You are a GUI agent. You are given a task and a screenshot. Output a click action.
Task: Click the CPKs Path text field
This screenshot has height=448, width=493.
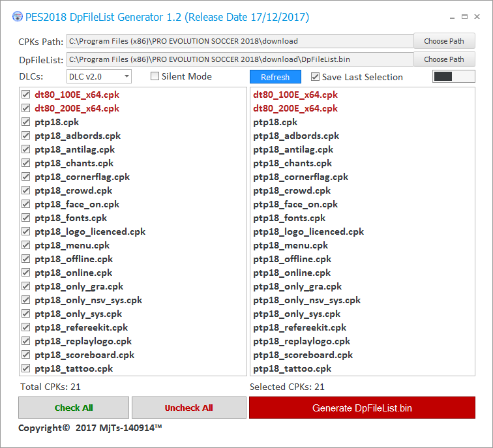240,41
